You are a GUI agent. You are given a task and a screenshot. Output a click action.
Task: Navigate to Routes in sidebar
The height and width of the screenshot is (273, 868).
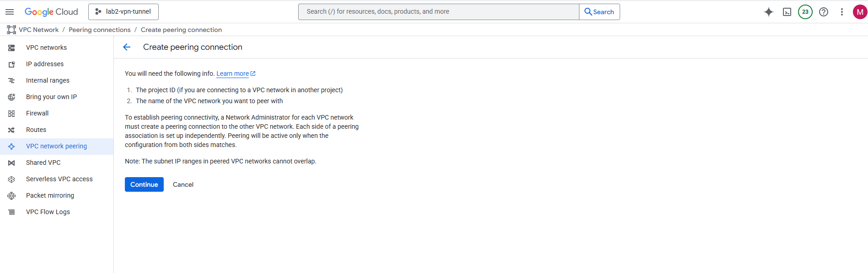click(x=36, y=130)
